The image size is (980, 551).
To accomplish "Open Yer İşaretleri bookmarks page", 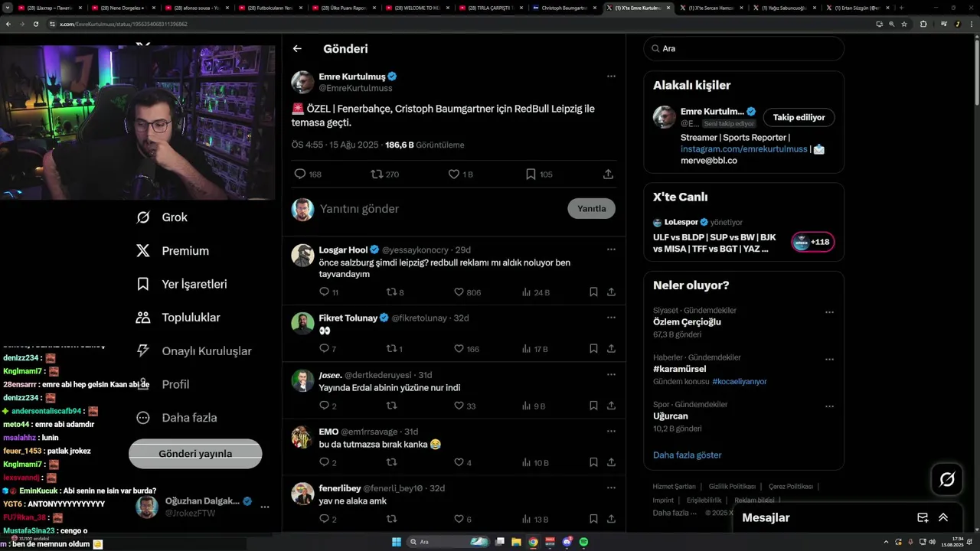I will coord(181,284).
